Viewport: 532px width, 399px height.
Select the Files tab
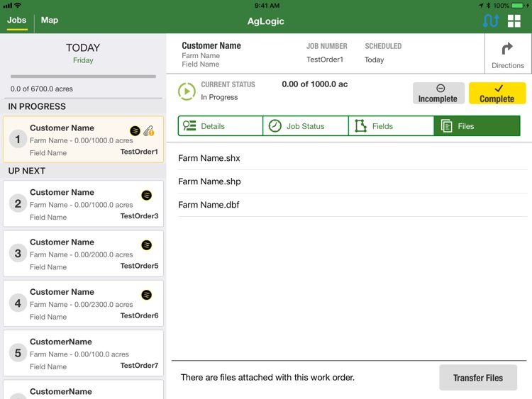point(477,126)
